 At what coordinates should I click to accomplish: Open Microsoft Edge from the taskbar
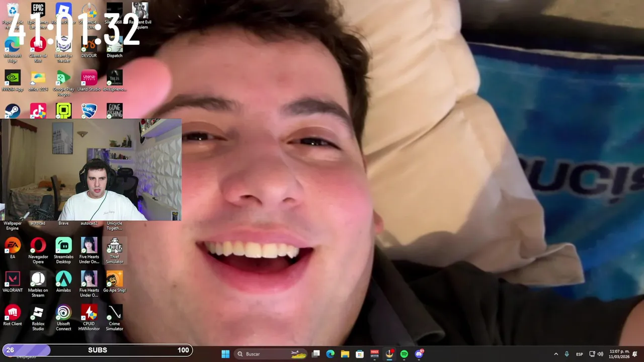330,354
